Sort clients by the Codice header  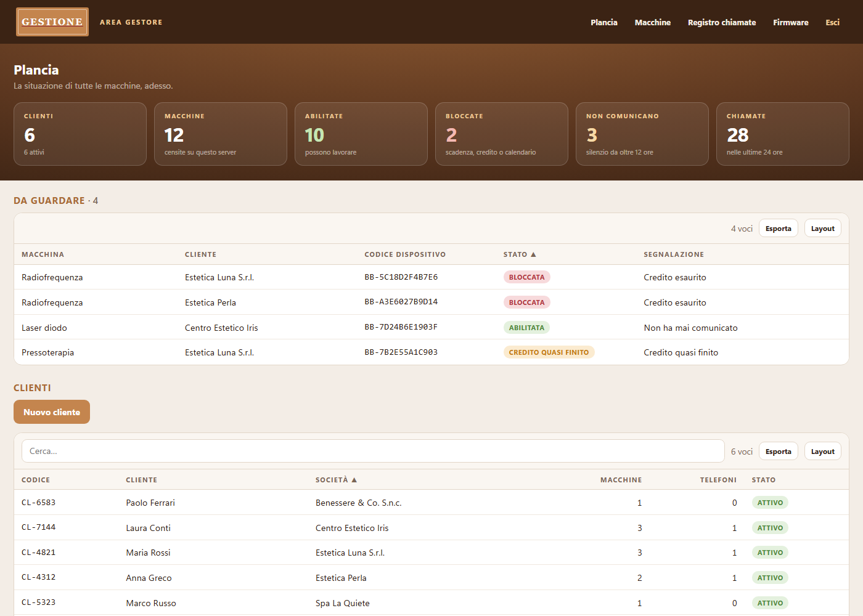pos(36,480)
